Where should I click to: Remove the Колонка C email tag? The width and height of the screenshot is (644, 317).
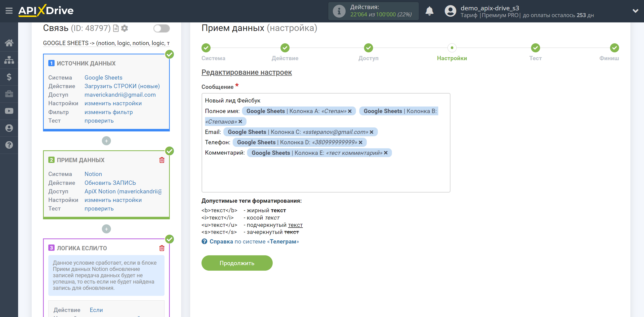point(372,132)
